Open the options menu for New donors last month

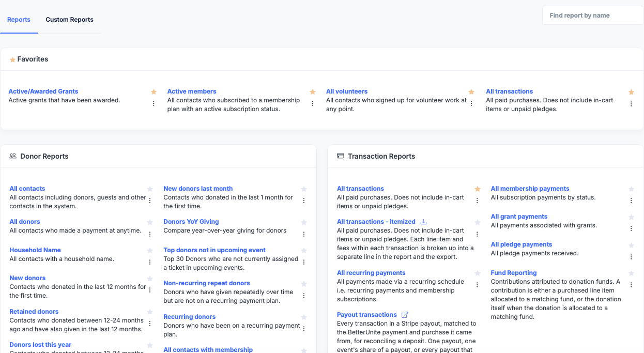pos(304,201)
